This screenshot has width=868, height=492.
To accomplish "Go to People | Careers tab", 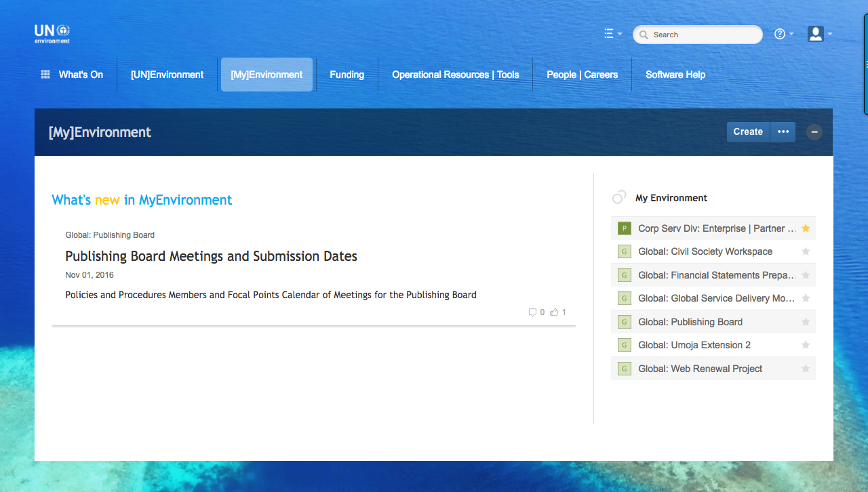I will [583, 75].
